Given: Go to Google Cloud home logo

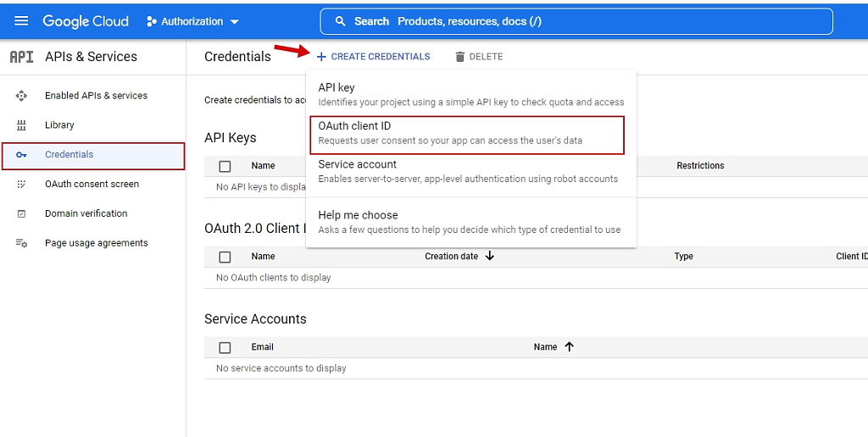Looking at the screenshot, I should click(86, 21).
